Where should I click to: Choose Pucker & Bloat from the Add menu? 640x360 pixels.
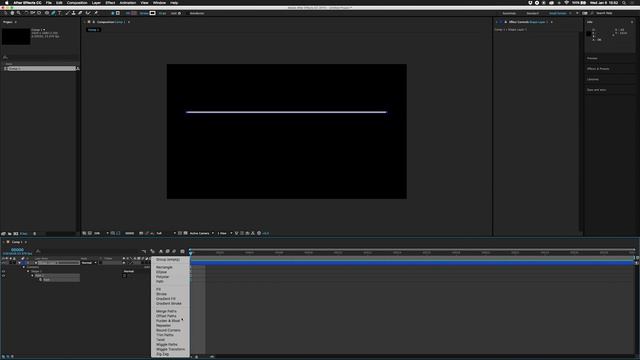[168, 321]
